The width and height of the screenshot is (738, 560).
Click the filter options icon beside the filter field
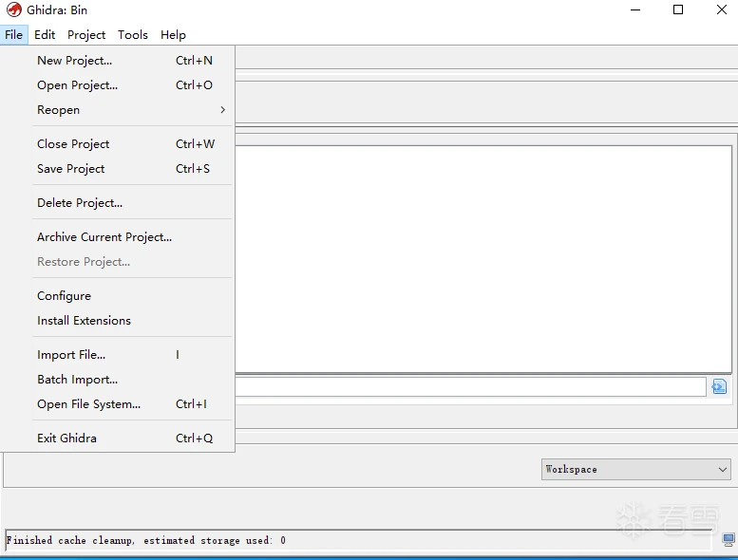coord(719,386)
